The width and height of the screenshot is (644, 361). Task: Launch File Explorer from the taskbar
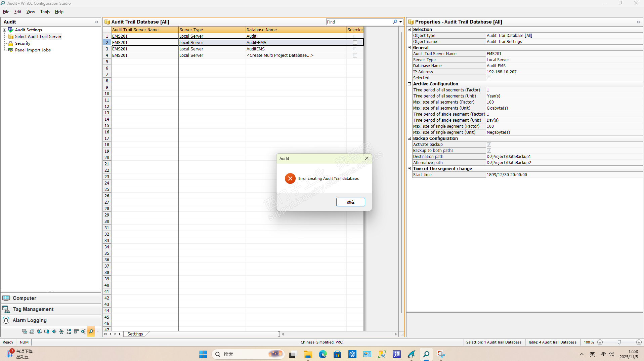[x=308, y=354]
